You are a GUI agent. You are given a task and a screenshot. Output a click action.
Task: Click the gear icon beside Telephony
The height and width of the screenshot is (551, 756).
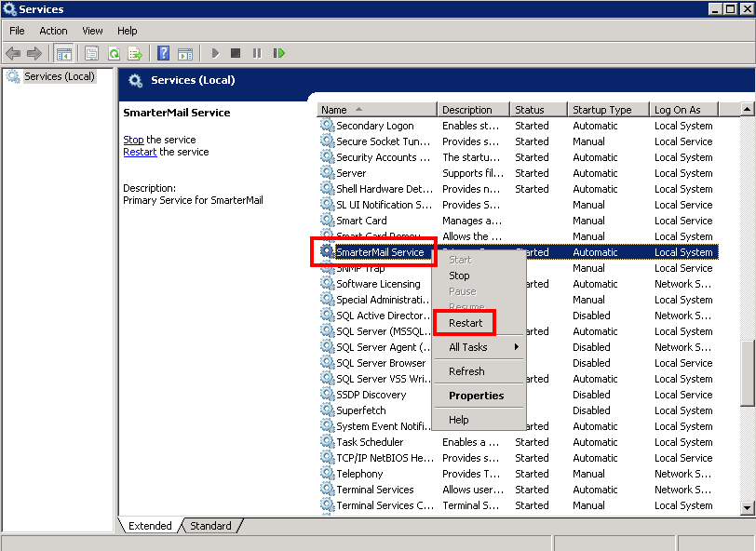coord(328,474)
